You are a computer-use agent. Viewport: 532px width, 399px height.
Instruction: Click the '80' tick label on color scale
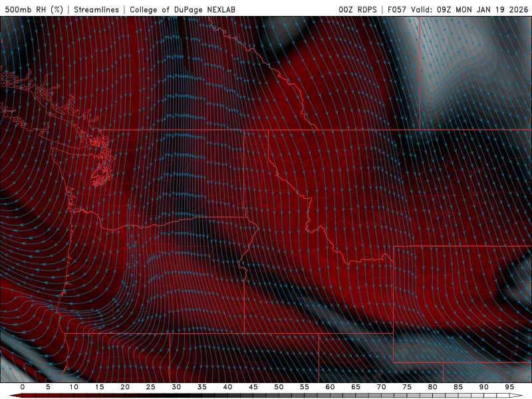[x=433, y=387]
